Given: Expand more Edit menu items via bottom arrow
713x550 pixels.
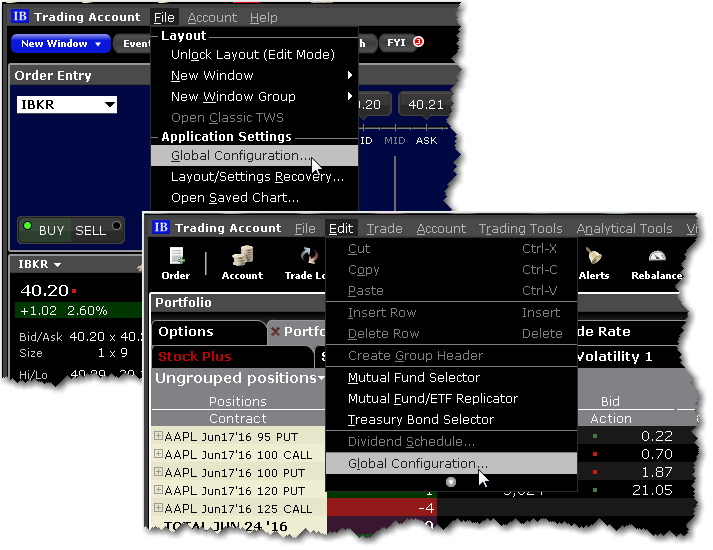Looking at the screenshot, I should pyautogui.click(x=451, y=482).
